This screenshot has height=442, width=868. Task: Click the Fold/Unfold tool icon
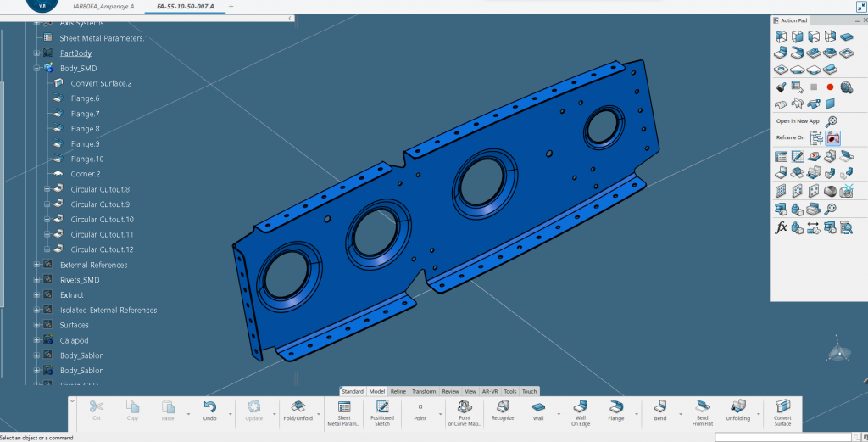298,407
